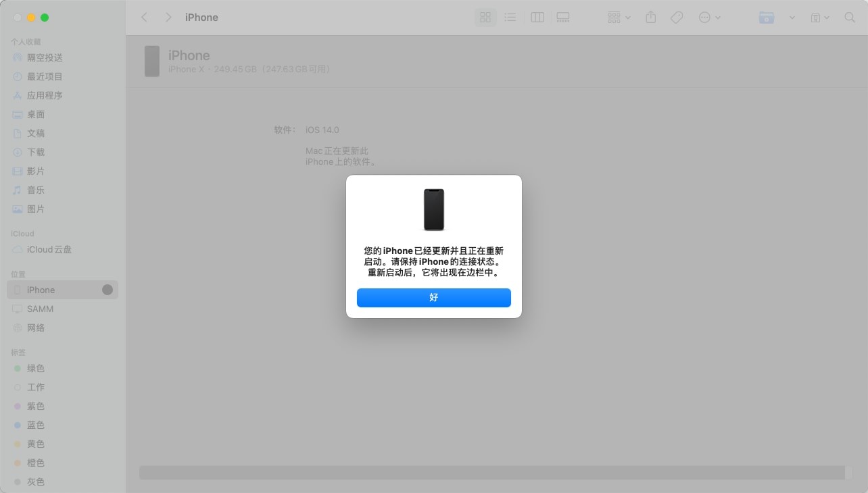Switch to column view
The height and width of the screenshot is (493, 868).
(537, 18)
